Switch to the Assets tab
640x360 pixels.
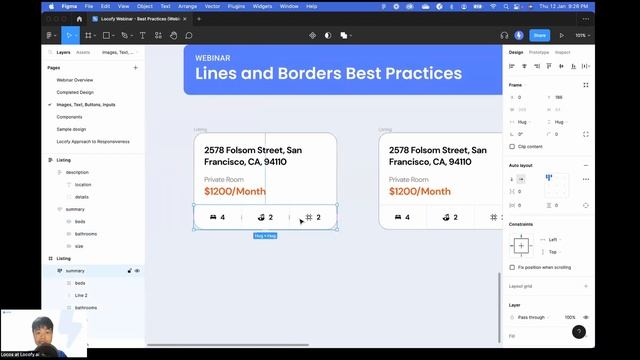point(83,52)
